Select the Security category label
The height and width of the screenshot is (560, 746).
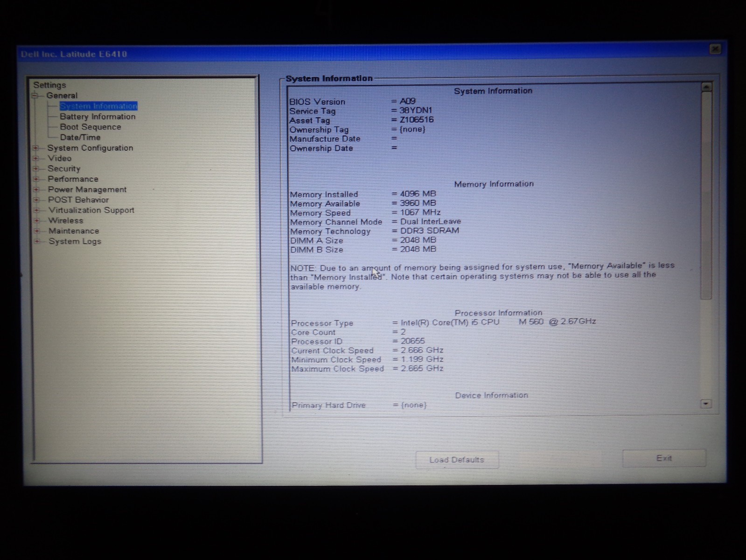64,168
